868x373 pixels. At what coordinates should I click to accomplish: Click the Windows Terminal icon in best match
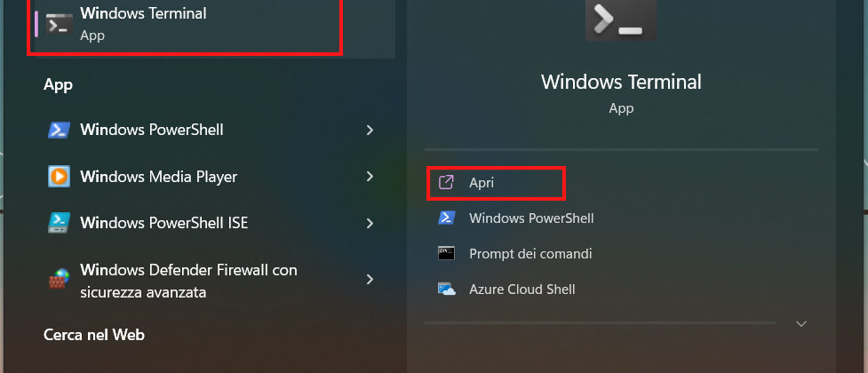click(60, 24)
